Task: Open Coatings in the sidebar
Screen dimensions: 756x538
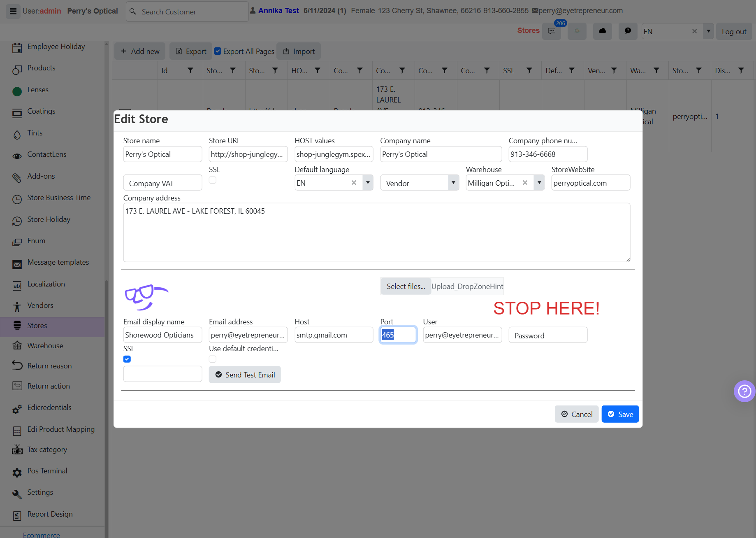Action: [41, 111]
